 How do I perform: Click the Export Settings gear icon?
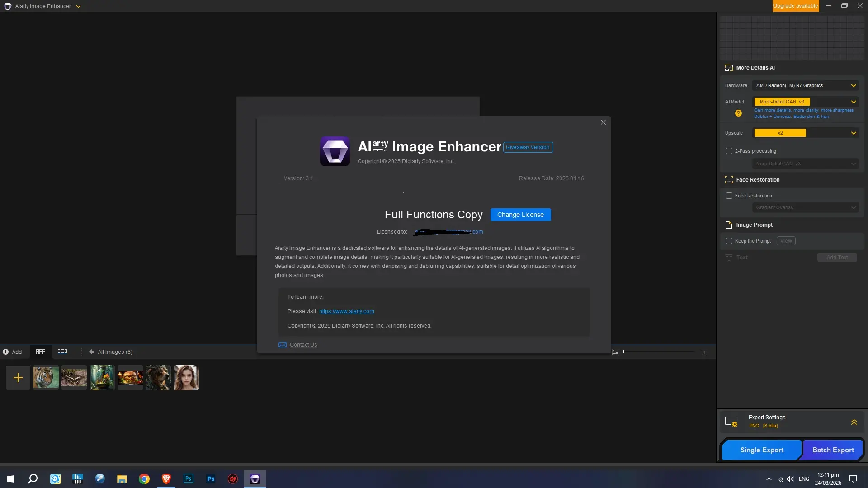point(731,422)
